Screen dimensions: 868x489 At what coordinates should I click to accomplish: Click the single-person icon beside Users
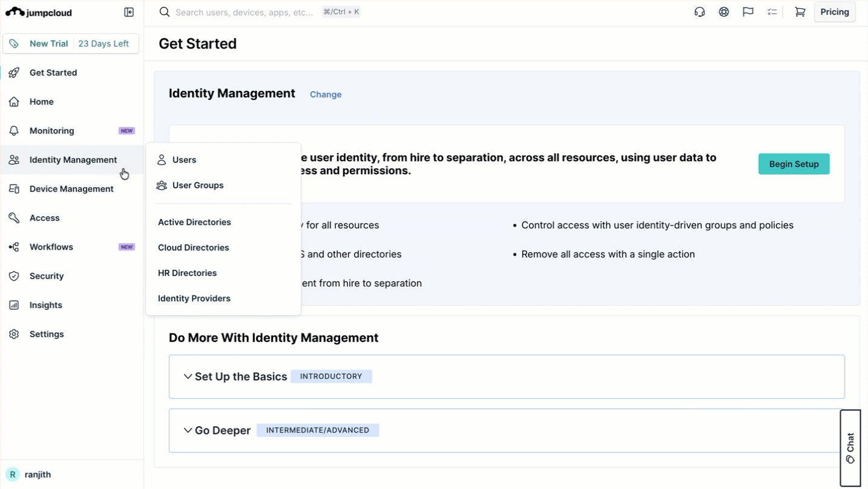tap(162, 160)
